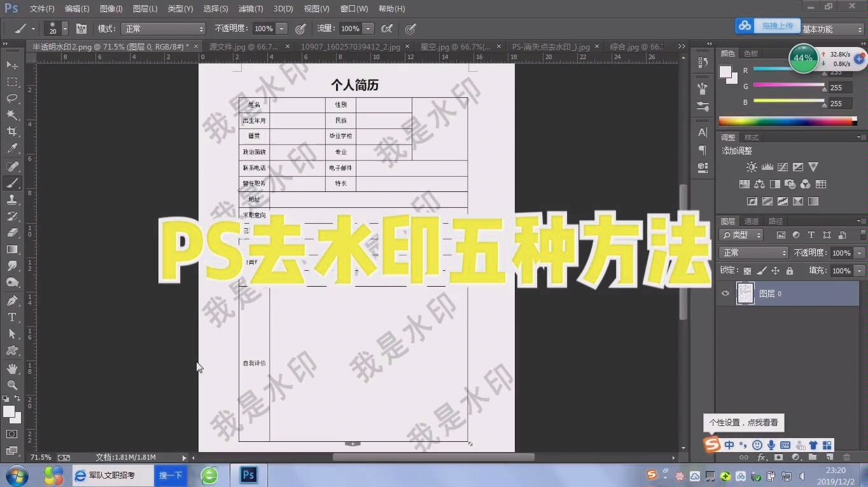Click the 拖拽上传 upload button
The image size is (868, 487).
click(x=768, y=25)
